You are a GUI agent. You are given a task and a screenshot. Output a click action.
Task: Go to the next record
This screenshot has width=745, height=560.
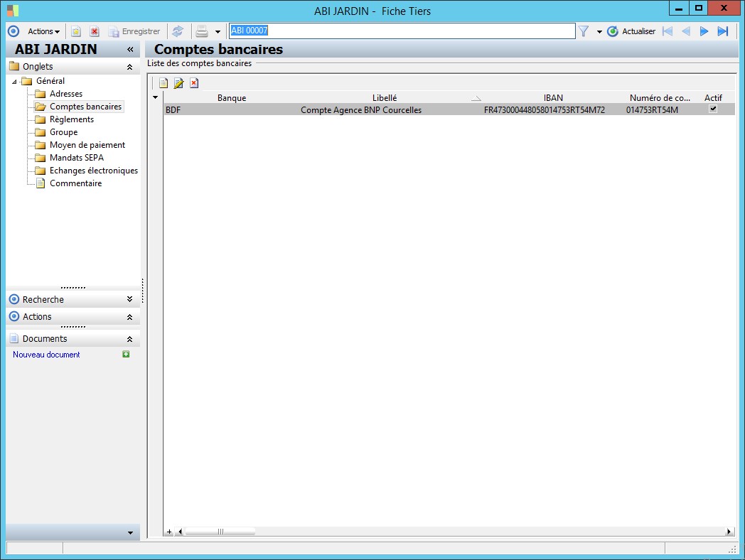pyautogui.click(x=704, y=31)
